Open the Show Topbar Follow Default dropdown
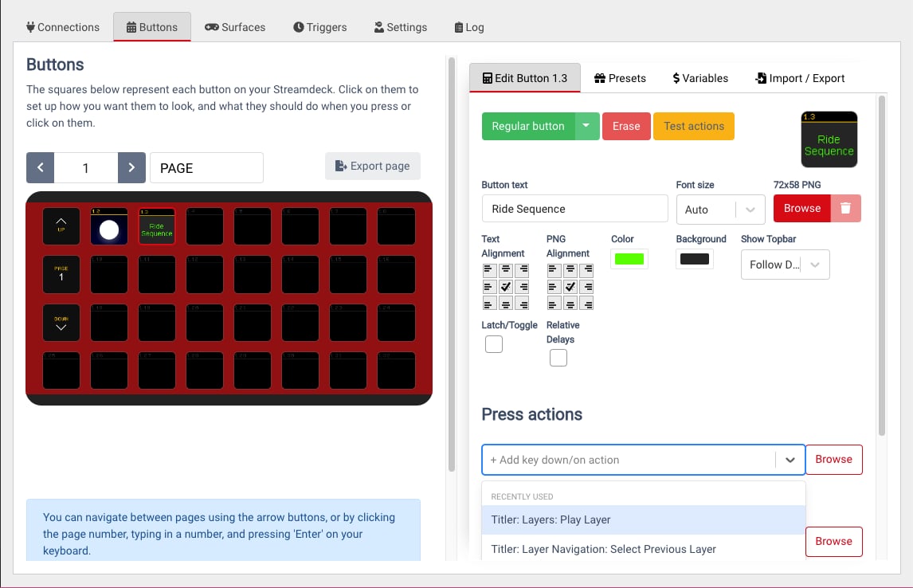 [785, 265]
